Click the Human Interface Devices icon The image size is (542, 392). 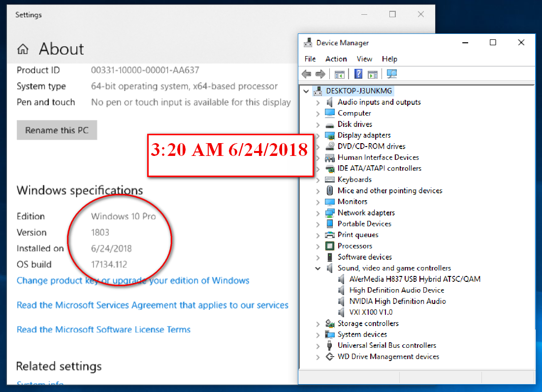(330, 157)
